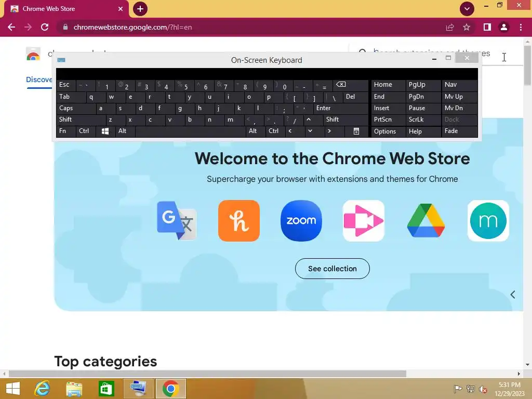This screenshot has height=399, width=532.
Task: Click the Chrome Web Store logo
Action: coord(33,54)
